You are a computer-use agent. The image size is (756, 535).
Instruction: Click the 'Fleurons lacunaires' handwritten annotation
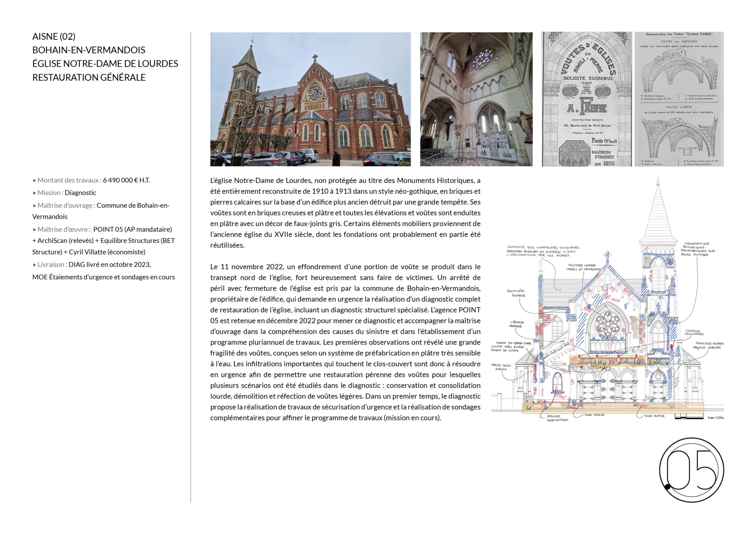pos(694,332)
